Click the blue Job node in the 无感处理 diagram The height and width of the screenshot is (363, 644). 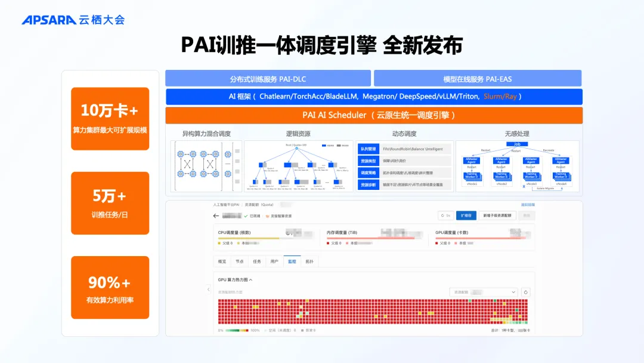(x=517, y=144)
